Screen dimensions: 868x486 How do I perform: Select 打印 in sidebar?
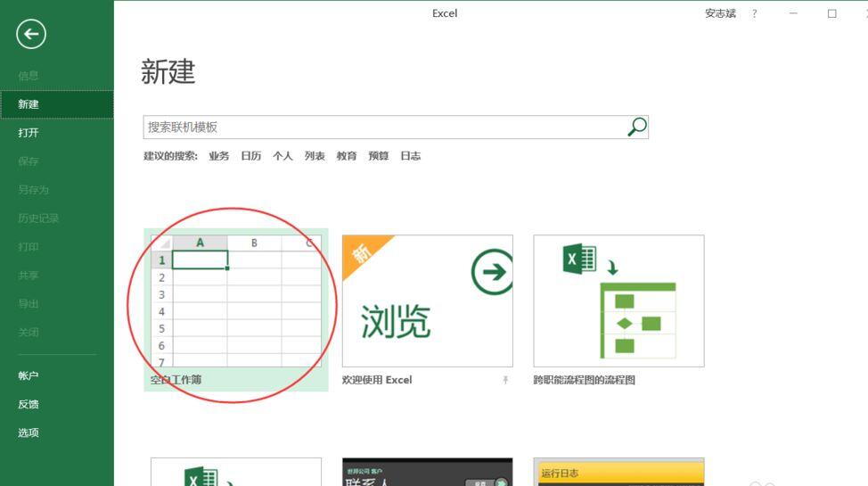coord(29,247)
